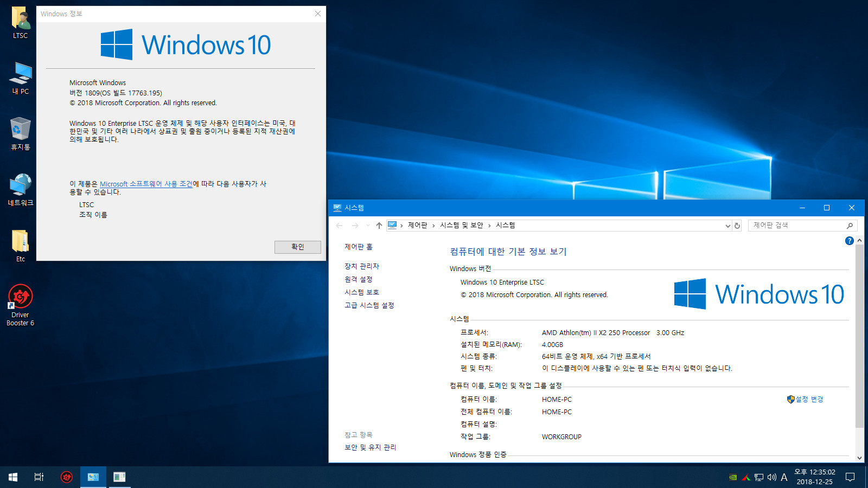Refresh the System control panel page
The height and width of the screenshot is (488, 868).
pos(737,226)
